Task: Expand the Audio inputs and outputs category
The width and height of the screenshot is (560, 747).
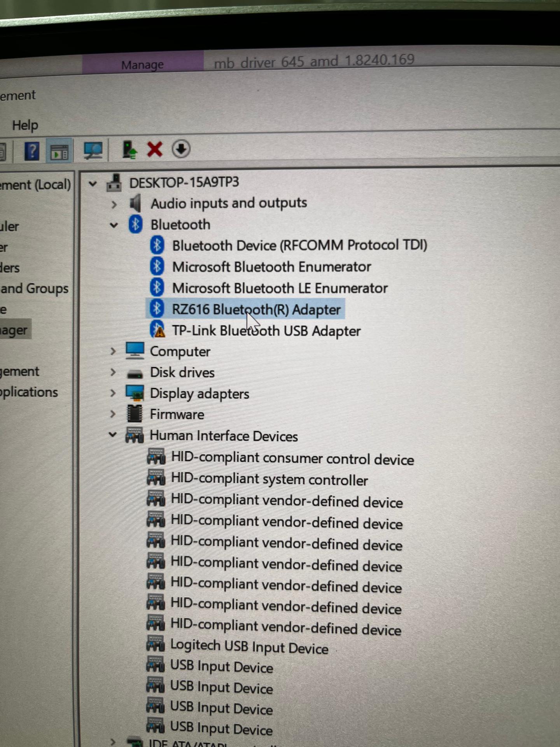Action: [x=114, y=204]
